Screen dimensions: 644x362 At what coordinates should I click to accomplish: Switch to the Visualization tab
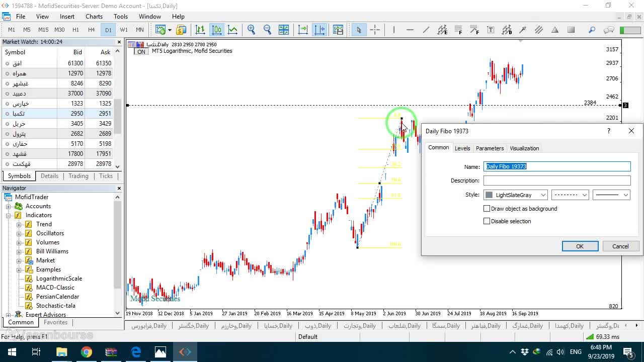(524, 148)
